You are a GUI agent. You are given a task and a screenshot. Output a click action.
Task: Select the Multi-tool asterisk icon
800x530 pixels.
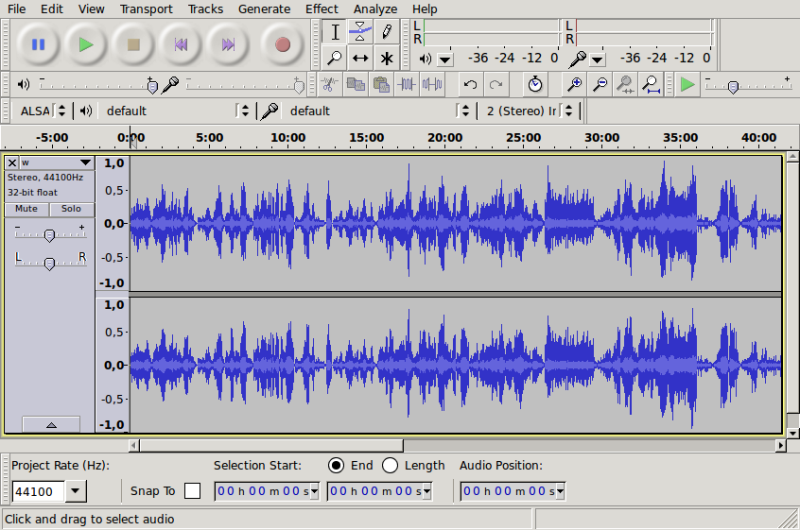click(x=387, y=58)
